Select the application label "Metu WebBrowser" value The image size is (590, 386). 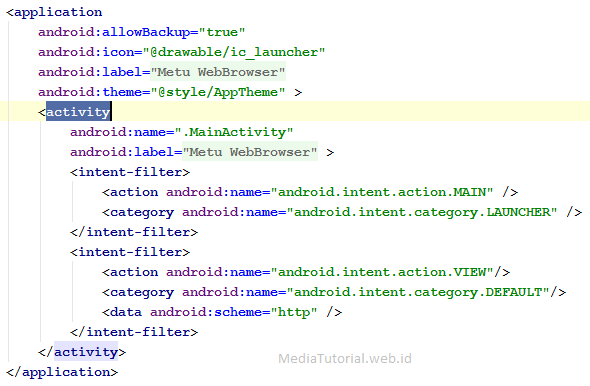tap(218, 72)
